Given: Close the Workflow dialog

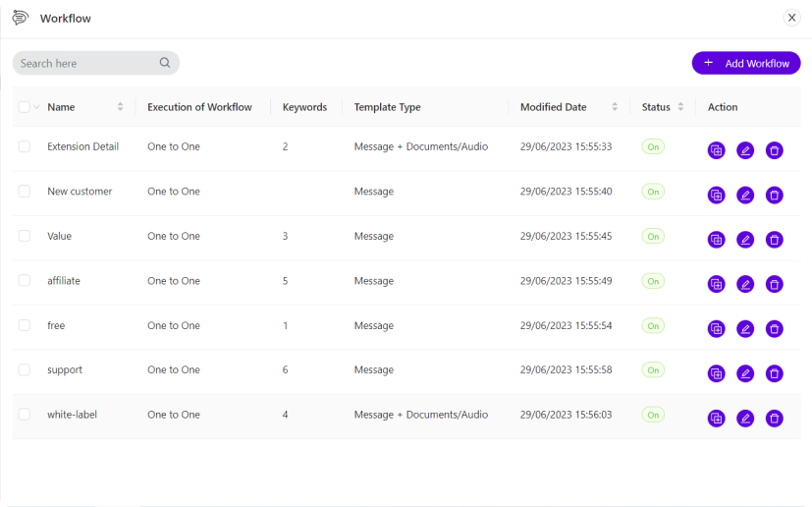Looking at the screenshot, I should click(x=791, y=18).
